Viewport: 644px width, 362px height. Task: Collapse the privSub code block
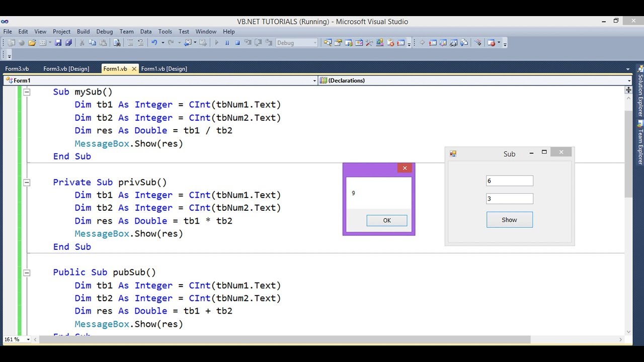click(x=27, y=183)
